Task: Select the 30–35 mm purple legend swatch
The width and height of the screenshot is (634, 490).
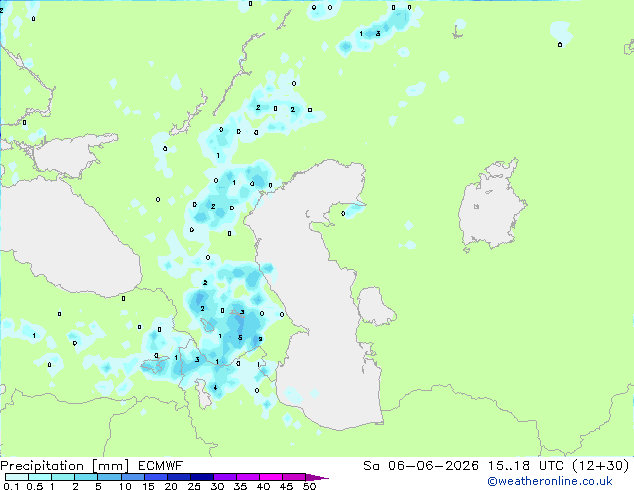Action: pyautogui.click(x=224, y=477)
